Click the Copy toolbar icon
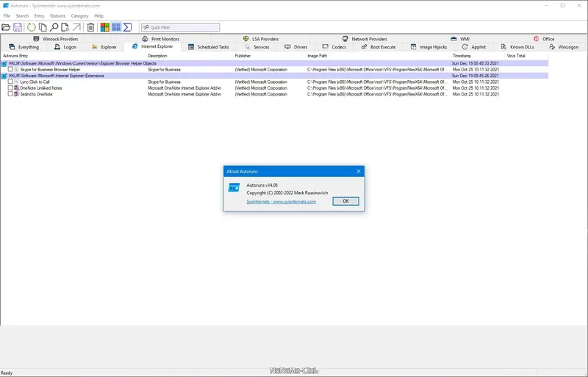 [43, 27]
